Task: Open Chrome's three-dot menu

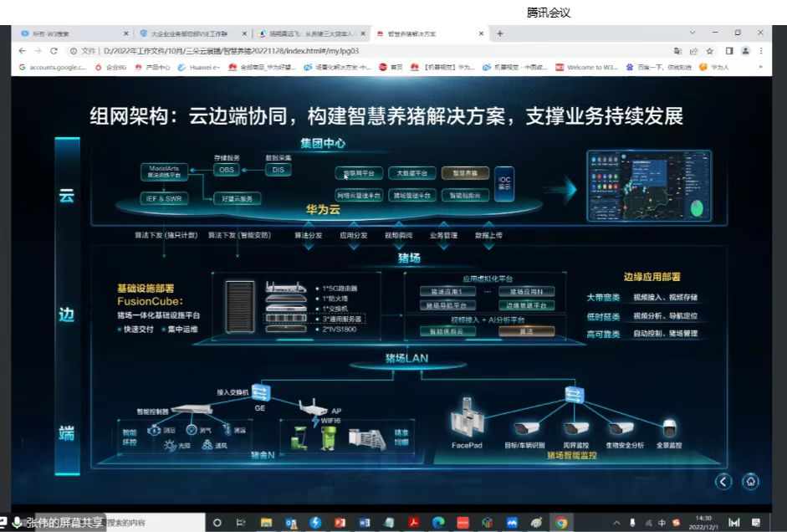Action: [761, 51]
